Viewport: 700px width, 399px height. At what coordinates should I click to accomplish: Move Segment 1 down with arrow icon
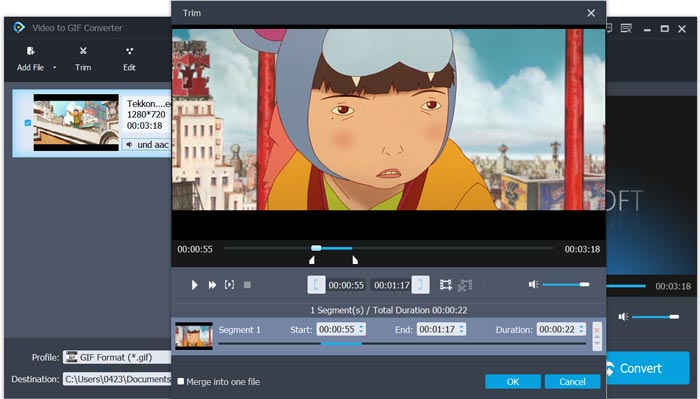coord(597,343)
